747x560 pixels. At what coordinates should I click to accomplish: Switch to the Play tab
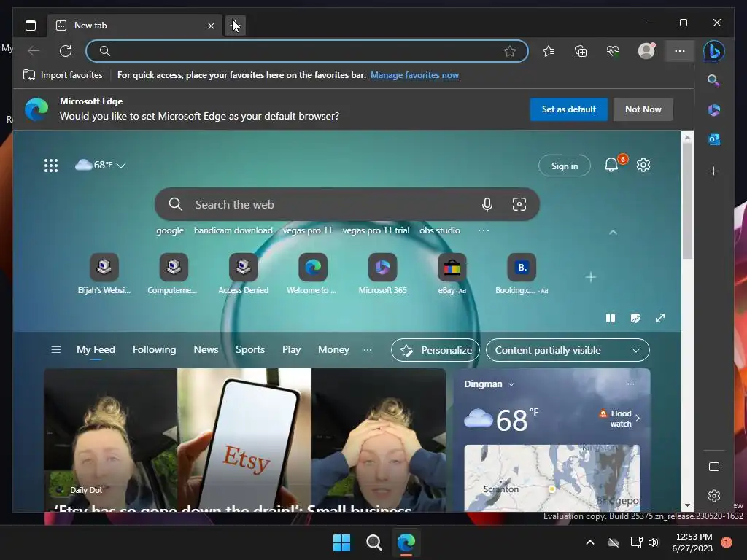tap(292, 350)
